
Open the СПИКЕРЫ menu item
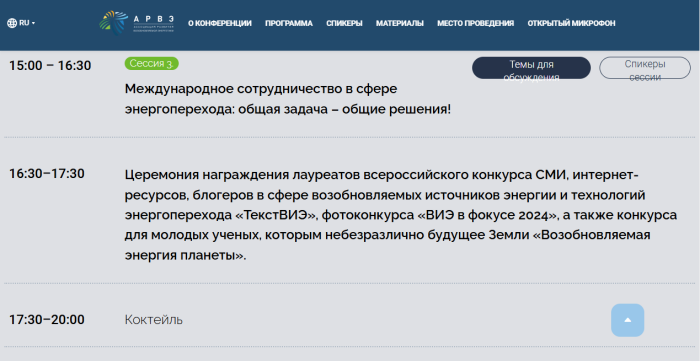click(x=344, y=23)
